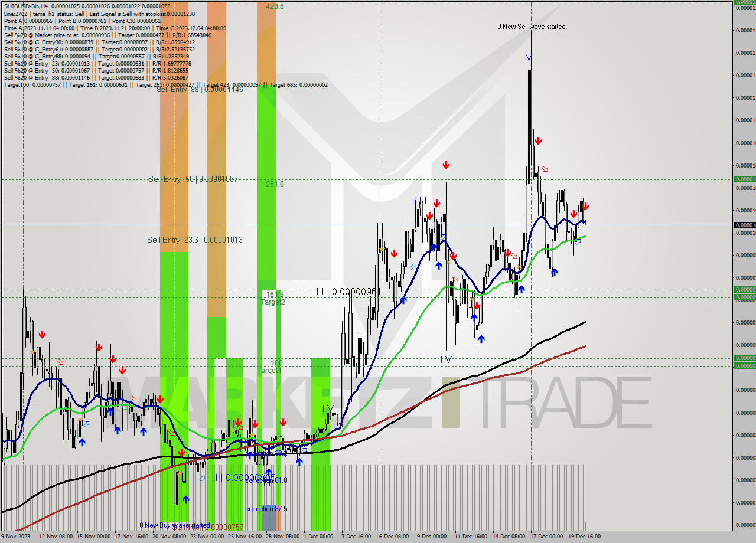
Task: Click the 'Sell %10 @ C_Entry88' line
Action: pos(97,56)
